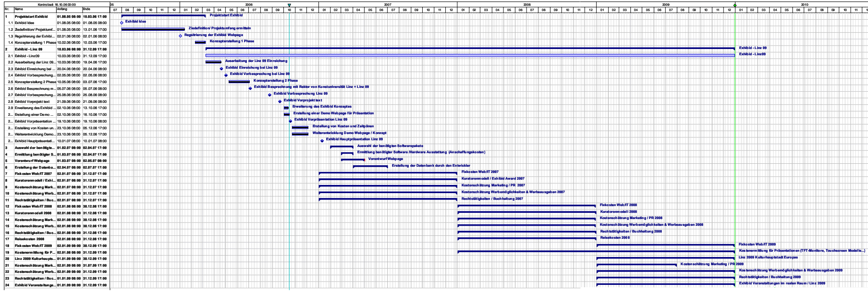This screenshot has width=868, height=294.
Task: Select row 24 Exhibid Veranstaltunge...
Action: pos(56,285)
